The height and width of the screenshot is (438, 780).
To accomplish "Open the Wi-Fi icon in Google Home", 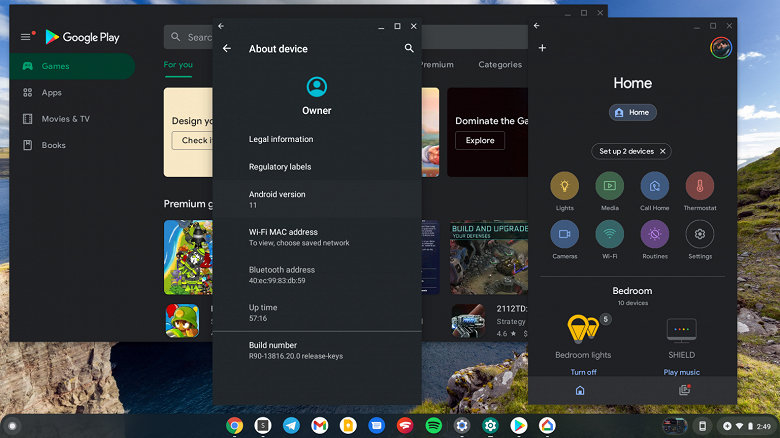I will (609, 234).
